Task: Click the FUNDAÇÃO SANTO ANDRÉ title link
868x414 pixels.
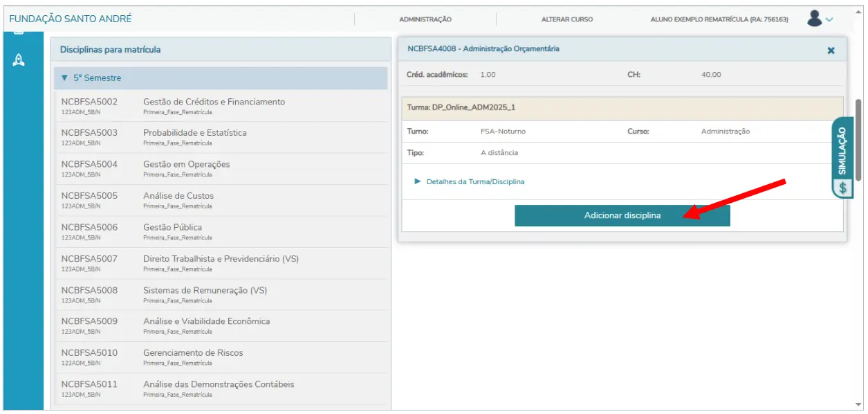Action: click(71, 19)
